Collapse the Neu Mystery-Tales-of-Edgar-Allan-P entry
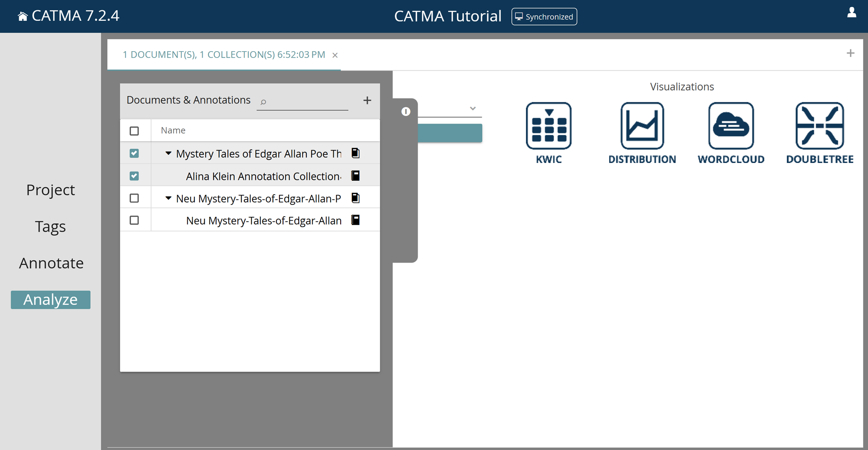 (x=168, y=198)
